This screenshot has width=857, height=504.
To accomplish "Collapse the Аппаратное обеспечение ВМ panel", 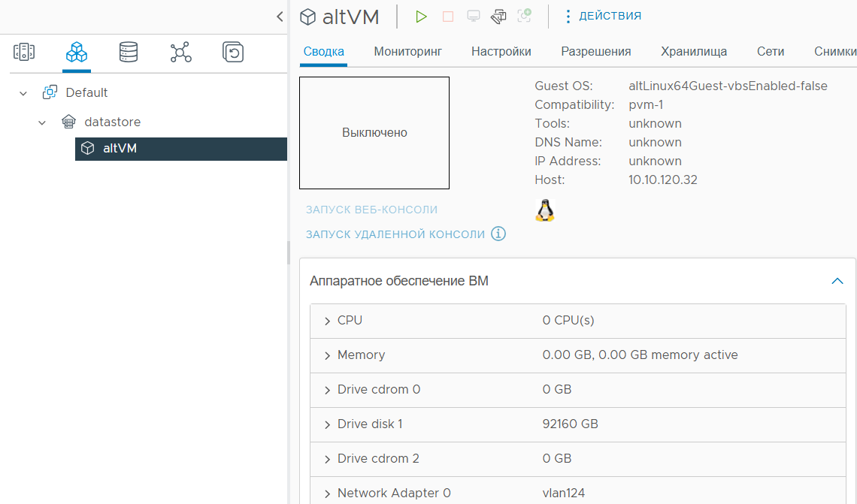I will tap(837, 281).
